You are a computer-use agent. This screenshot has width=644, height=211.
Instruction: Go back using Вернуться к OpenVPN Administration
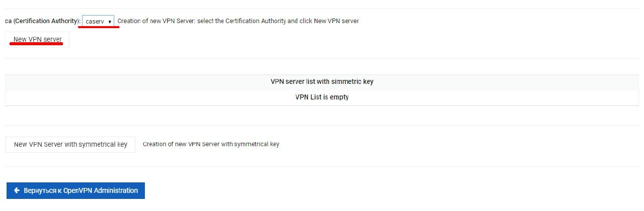click(x=75, y=190)
